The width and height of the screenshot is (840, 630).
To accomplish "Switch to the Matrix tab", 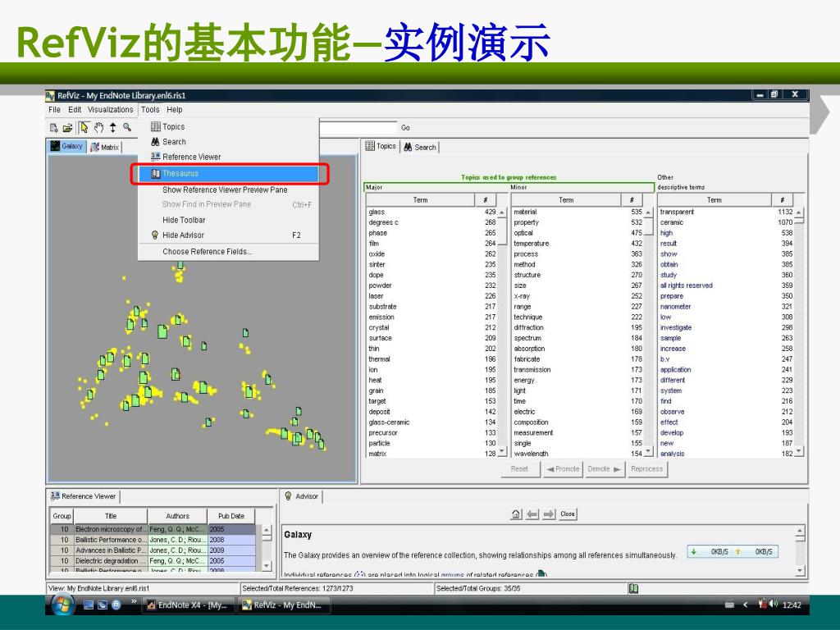I will pos(105,147).
